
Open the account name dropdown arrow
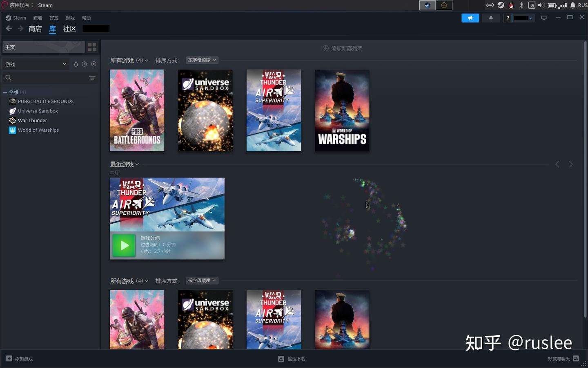tap(530, 18)
